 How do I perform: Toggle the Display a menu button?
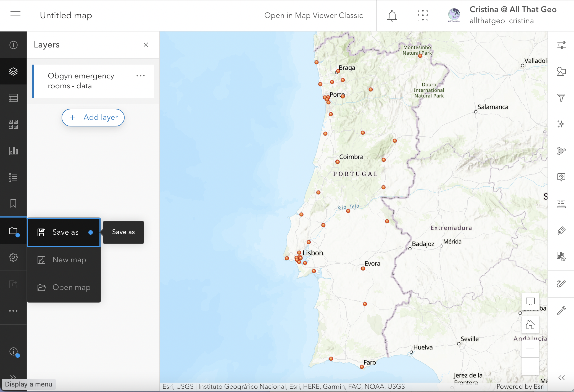[x=13, y=376]
